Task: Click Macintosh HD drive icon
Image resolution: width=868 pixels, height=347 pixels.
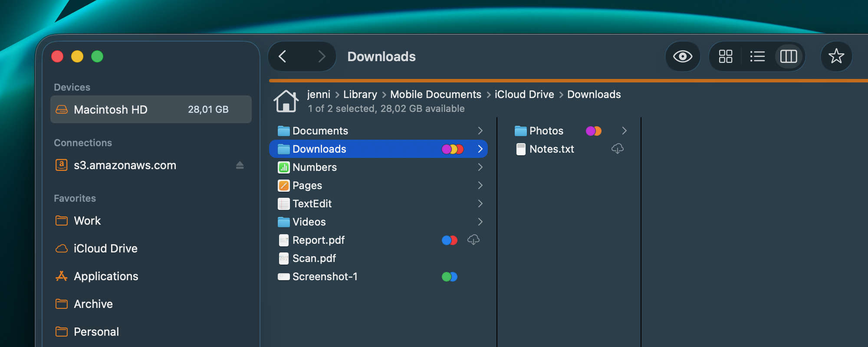Action: [x=62, y=109]
